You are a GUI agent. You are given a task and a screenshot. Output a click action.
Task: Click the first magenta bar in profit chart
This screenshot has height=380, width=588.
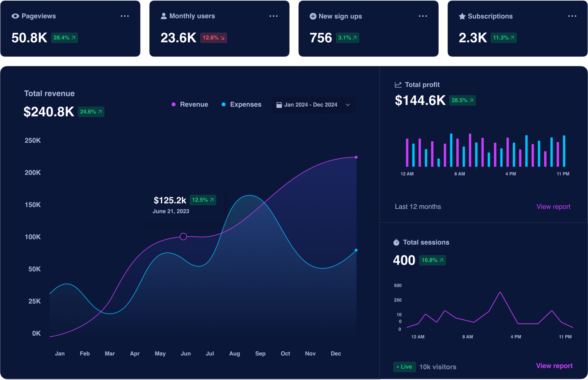[407, 153]
